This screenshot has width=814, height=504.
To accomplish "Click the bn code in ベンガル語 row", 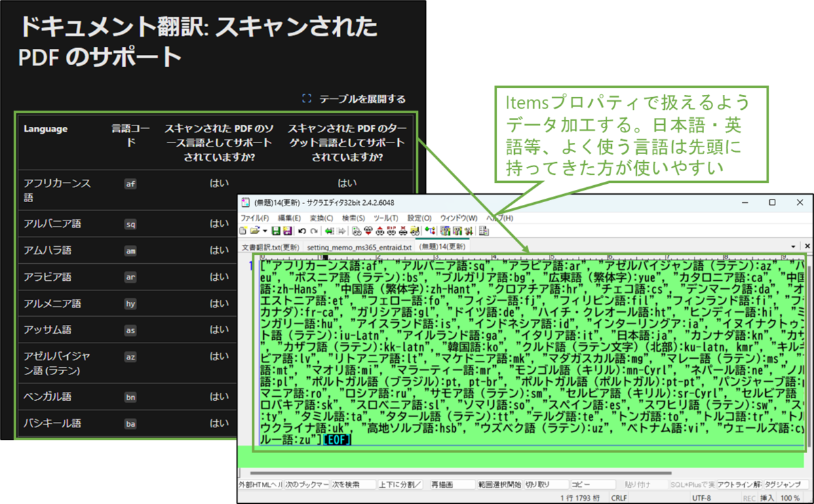I will point(131,396).
